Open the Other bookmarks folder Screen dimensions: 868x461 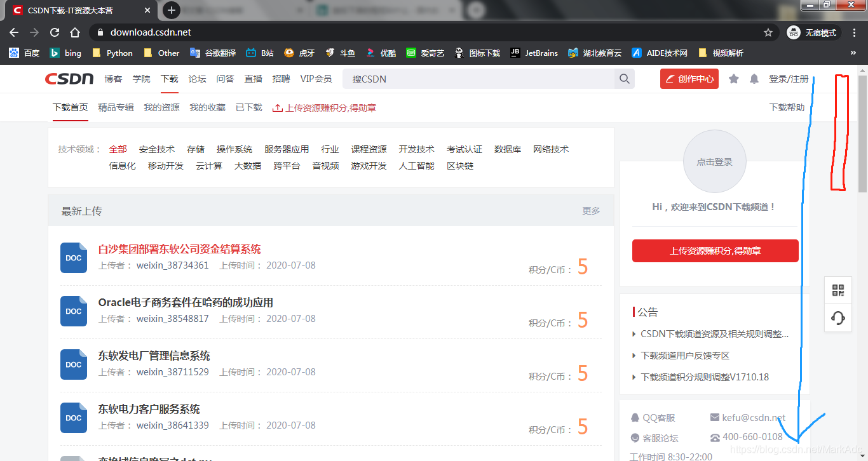[161, 53]
